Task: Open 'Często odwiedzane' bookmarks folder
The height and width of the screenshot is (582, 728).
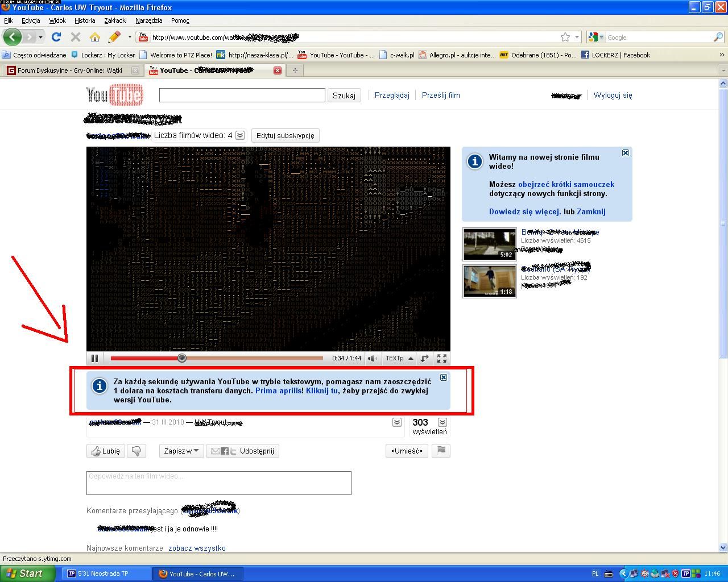Action: click(x=34, y=55)
